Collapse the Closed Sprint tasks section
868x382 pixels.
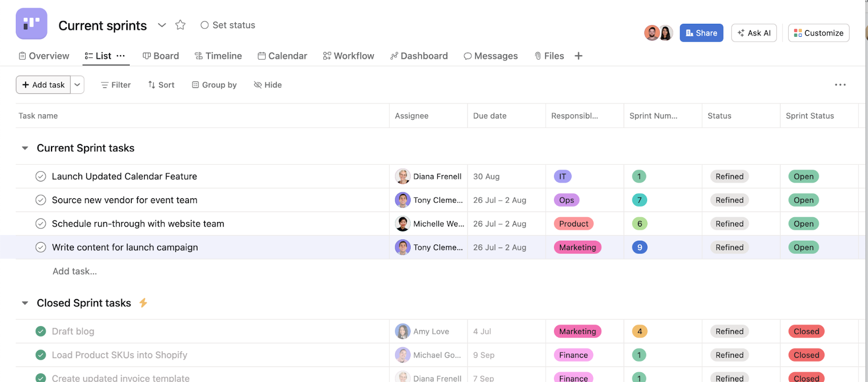25,303
